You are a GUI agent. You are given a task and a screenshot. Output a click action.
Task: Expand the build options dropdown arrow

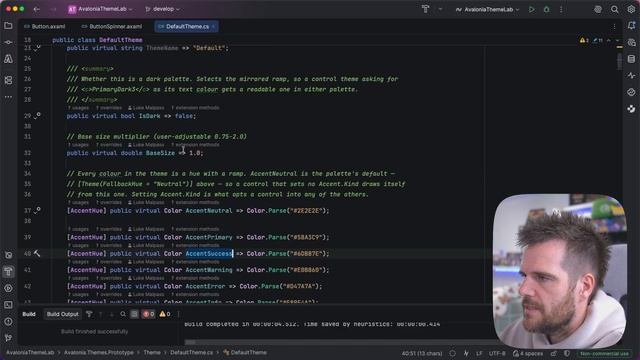(440, 9)
